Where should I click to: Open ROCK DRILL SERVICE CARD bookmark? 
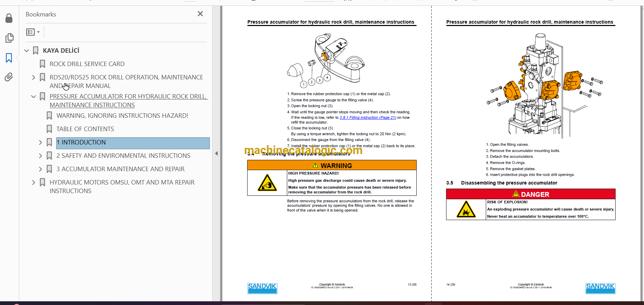click(x=87, y=64)
